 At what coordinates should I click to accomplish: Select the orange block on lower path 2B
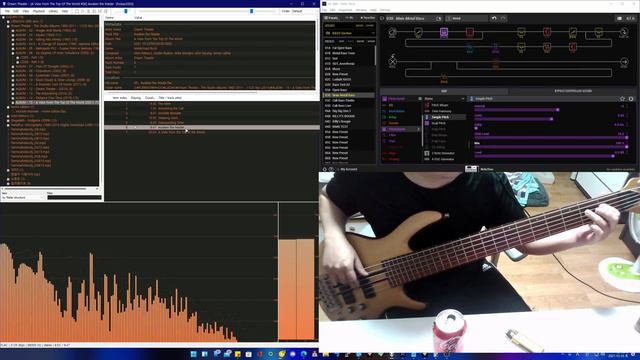click(x=444, y=78)
